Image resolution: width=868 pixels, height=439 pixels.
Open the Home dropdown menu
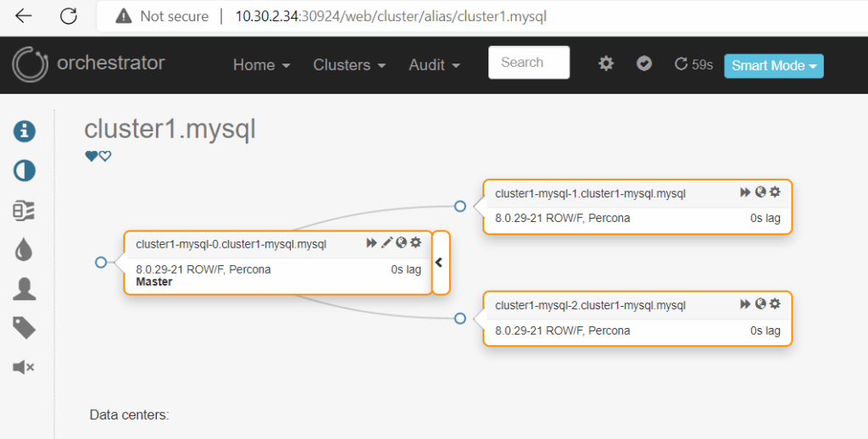coord(261,64)
